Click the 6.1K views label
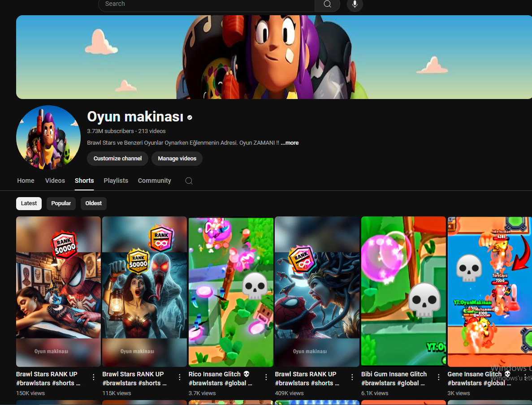Image resolution: width=532 pixels, height=405 pixels. coord(375,393)
